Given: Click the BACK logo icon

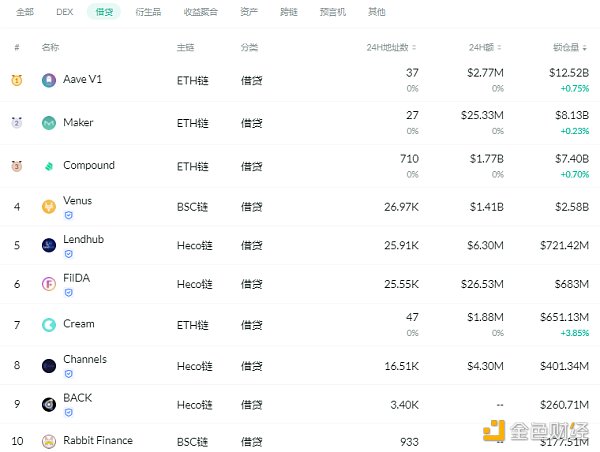Looking at the screenshot, I should (49, 404).
